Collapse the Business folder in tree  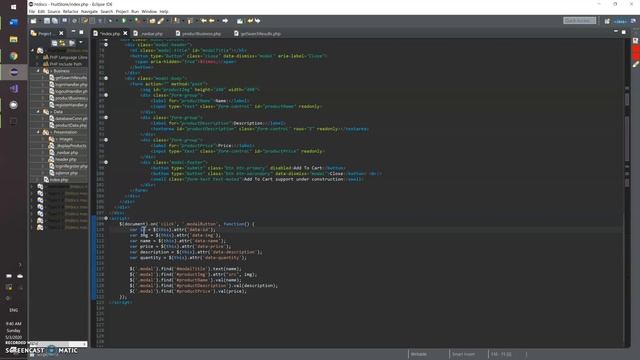click(38, 71)
